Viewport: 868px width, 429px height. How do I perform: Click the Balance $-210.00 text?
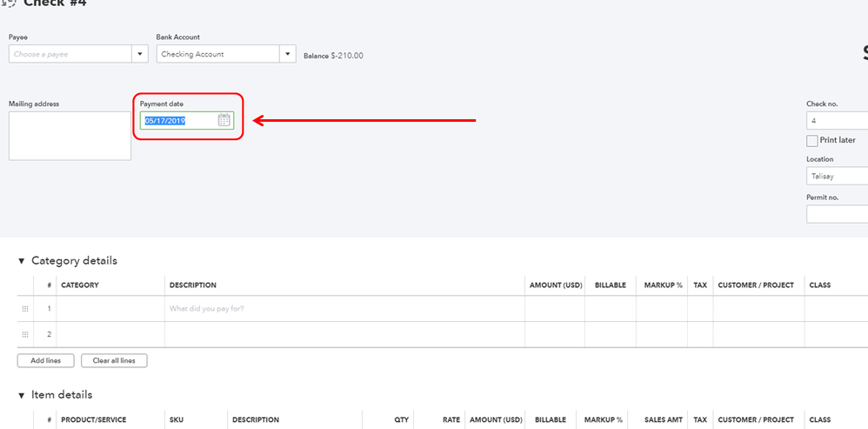(333, 56)
